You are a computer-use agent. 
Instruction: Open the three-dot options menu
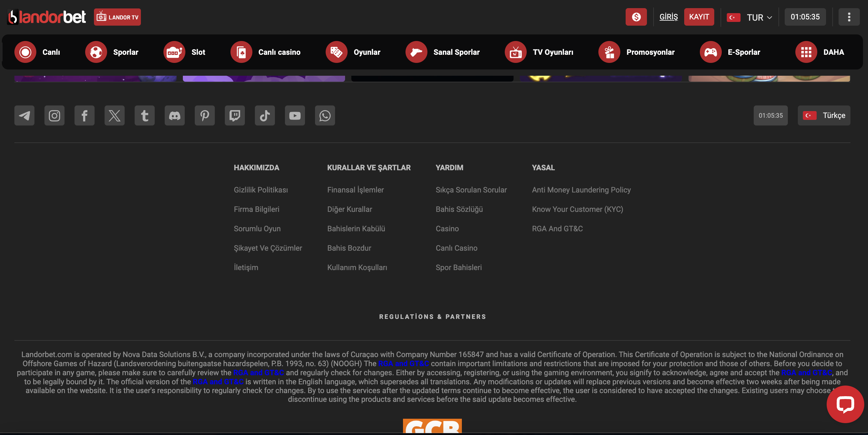click(x=849, y=17)
